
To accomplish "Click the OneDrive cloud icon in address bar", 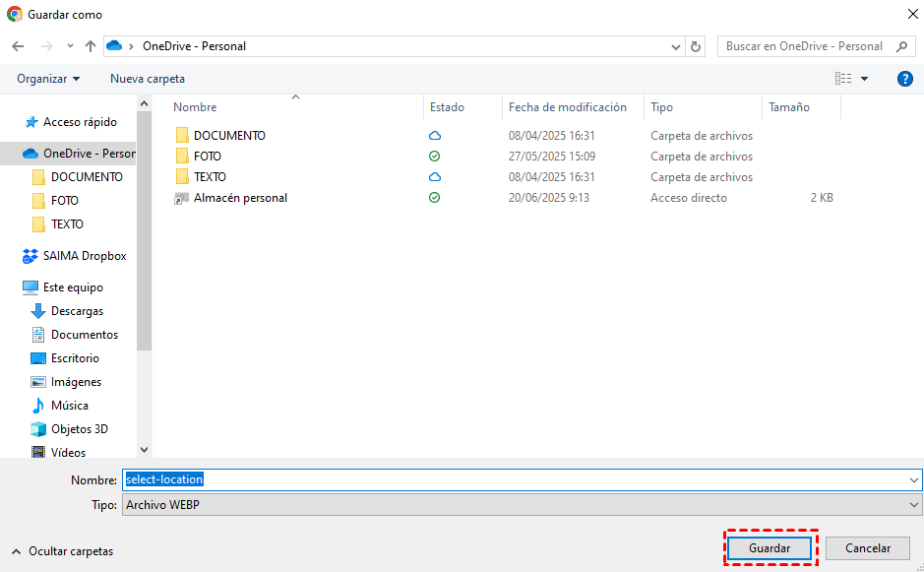I will pos(114,46).
